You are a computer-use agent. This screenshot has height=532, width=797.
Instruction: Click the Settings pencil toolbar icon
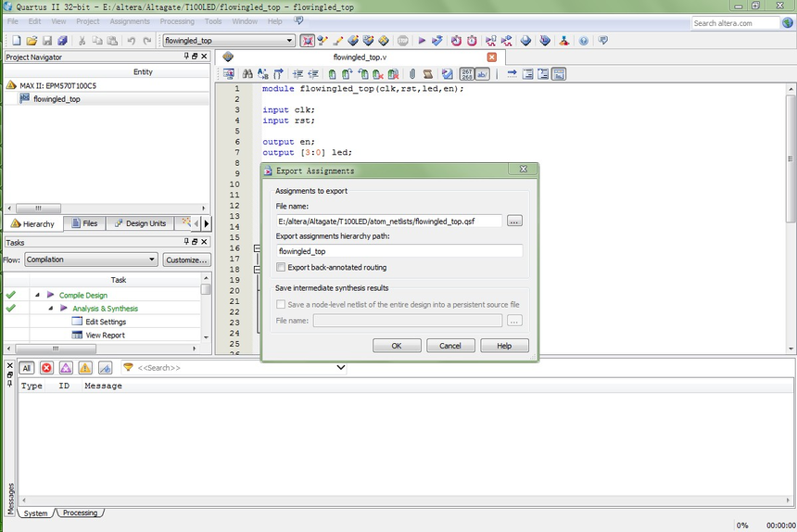pos(337,41)
